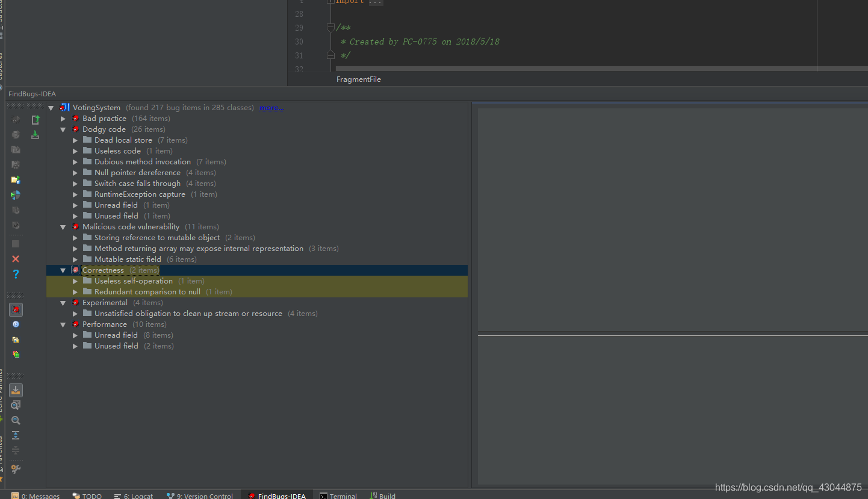868x499 pixels.
Task: Click folder icon next to Dead local store
Action: tap(87, 140)
